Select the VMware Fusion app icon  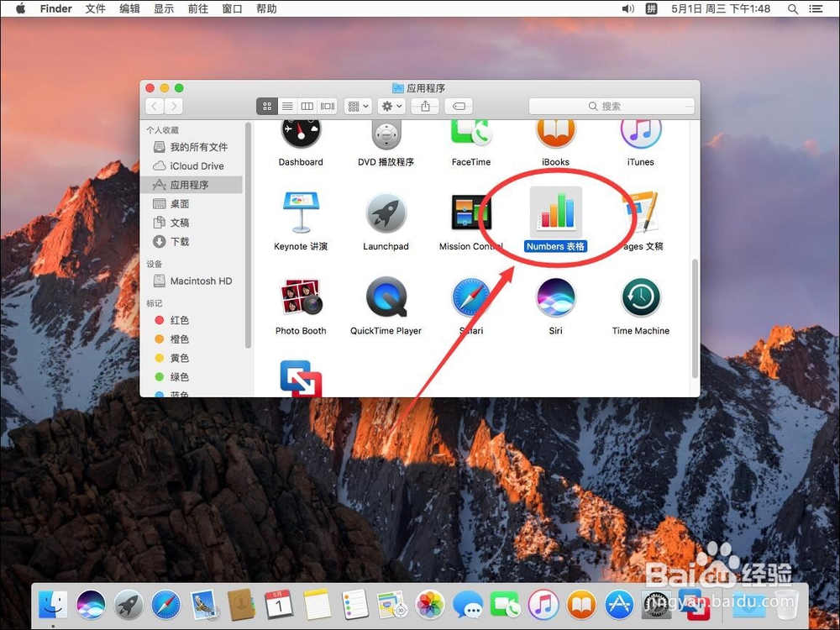(x=301, y=379)
